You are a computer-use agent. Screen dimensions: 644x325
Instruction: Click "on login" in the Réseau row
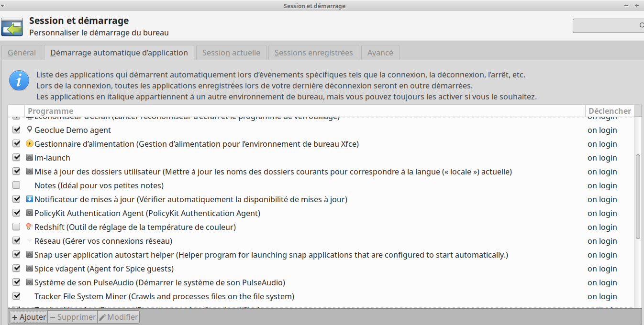[x=602, y=241]
